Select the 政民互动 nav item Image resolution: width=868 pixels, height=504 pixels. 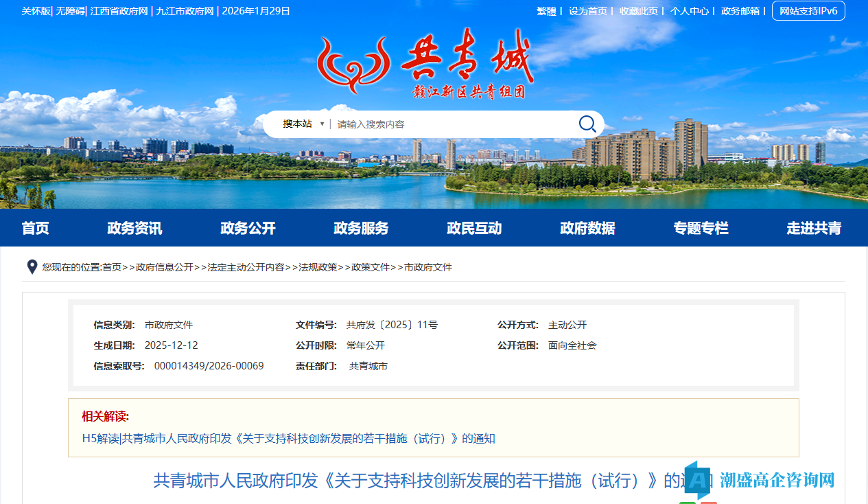point(473,227)
